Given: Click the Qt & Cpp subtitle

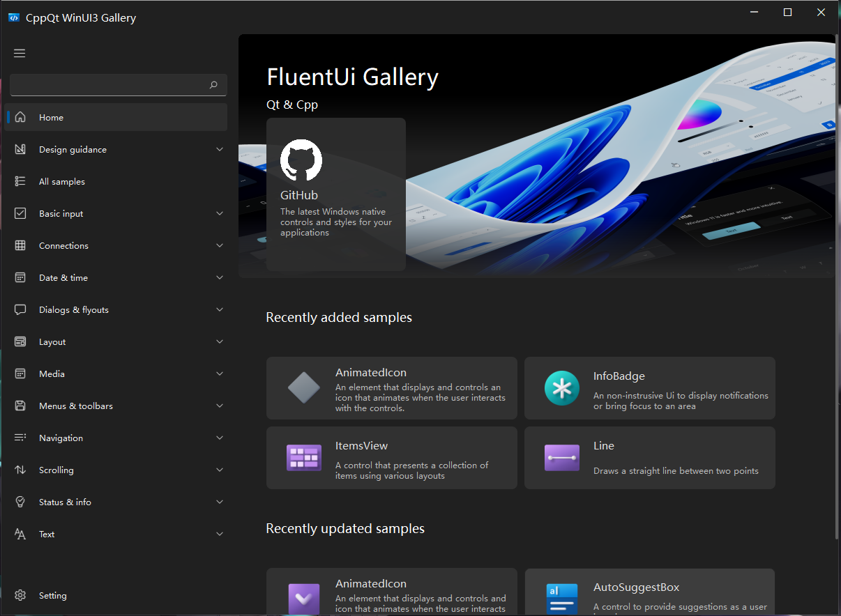Looking at the screenshot, I should click(x=292, y=105).
